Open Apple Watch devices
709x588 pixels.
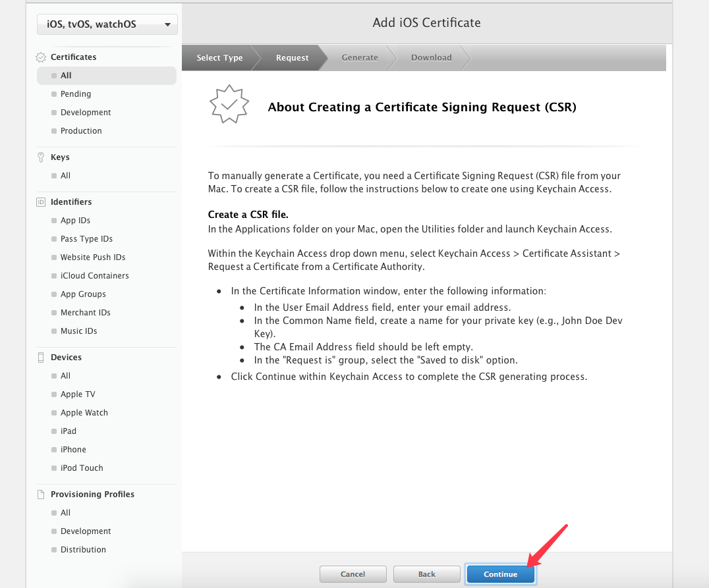[84, 413]
